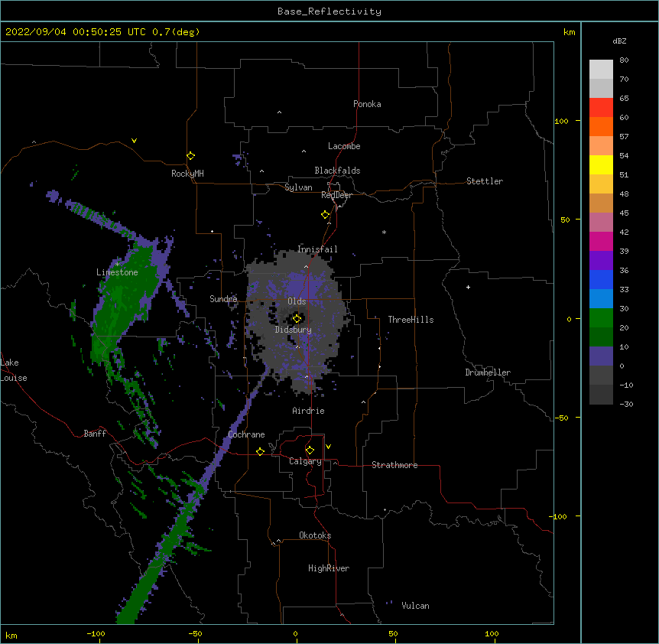The image size is (659, 644).
Task: Click the radar site diamond between Olds and Didsbury
Action: (x=297, y=318)
